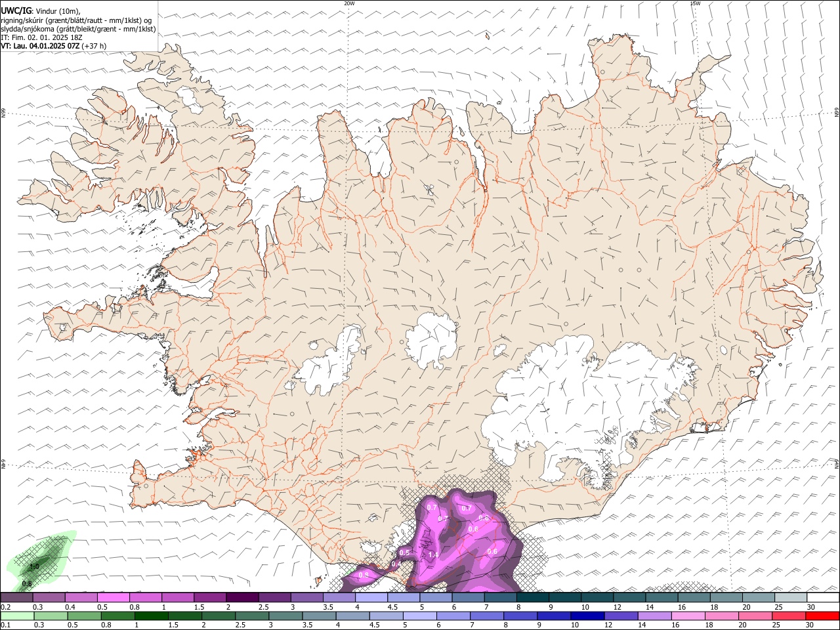The width and height of the screenshot is (840, 630).
Task: Click the UWC/IG title text in header
Action: pyautogui.click(x=16, y=10)
